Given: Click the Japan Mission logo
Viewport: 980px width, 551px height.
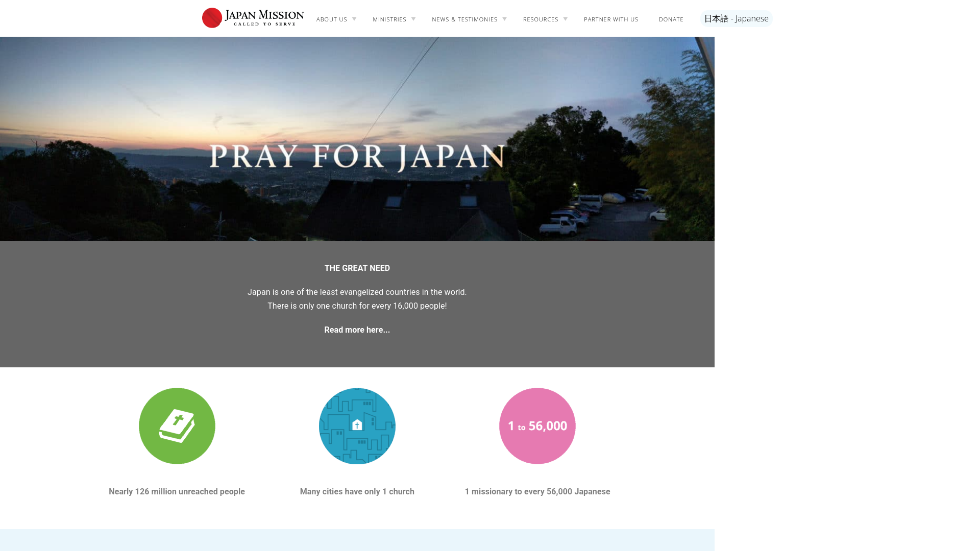Looking at the screenshot, I should 253,18.
